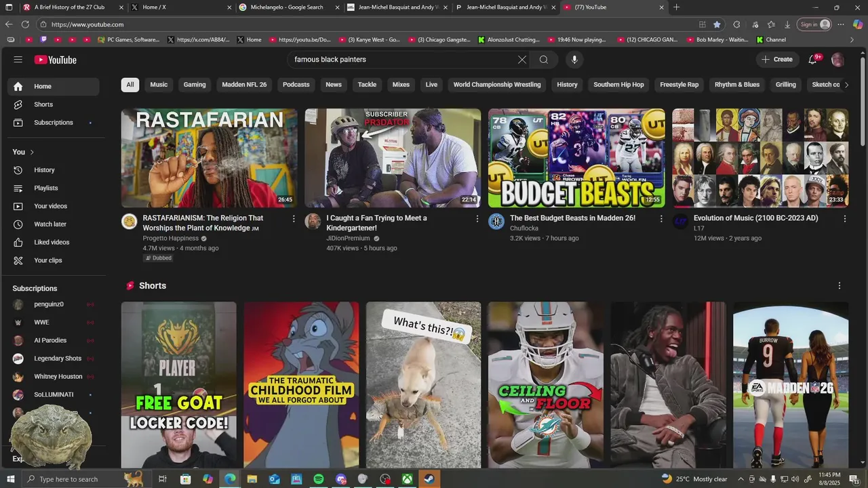Click the Create button

click(x=777, y=60)
